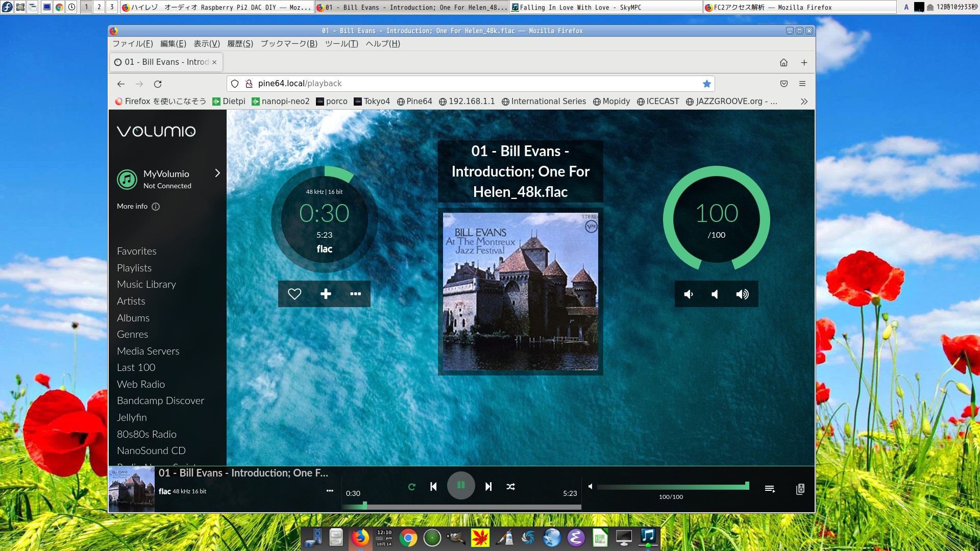The height and width of the screenshot is (551, 980).
Task: Skip to the next track
Action: coord(488,487)
